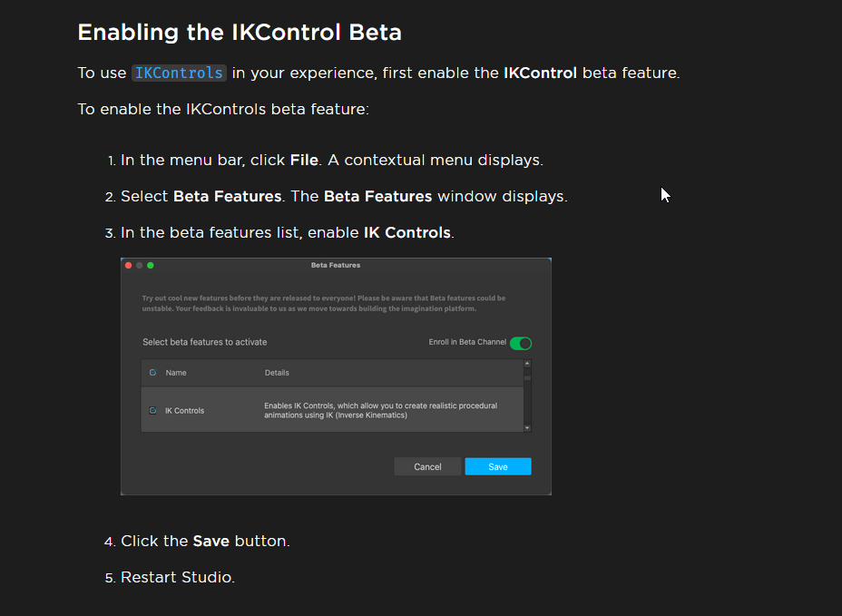The image size is (842, 616).
Task: Click scrollbar up arrow in features list
Action: [x=527, y=364]
